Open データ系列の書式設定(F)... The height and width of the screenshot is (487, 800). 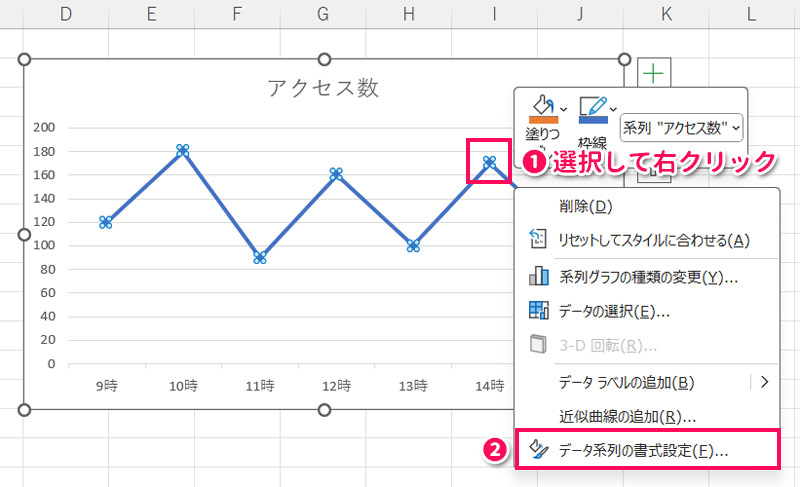647,450
